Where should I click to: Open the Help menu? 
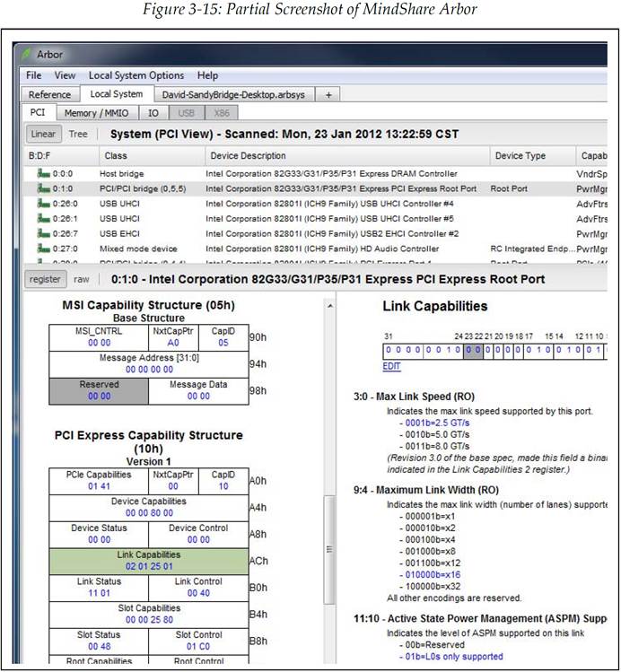pyautogui.click(x=207, y=75)
